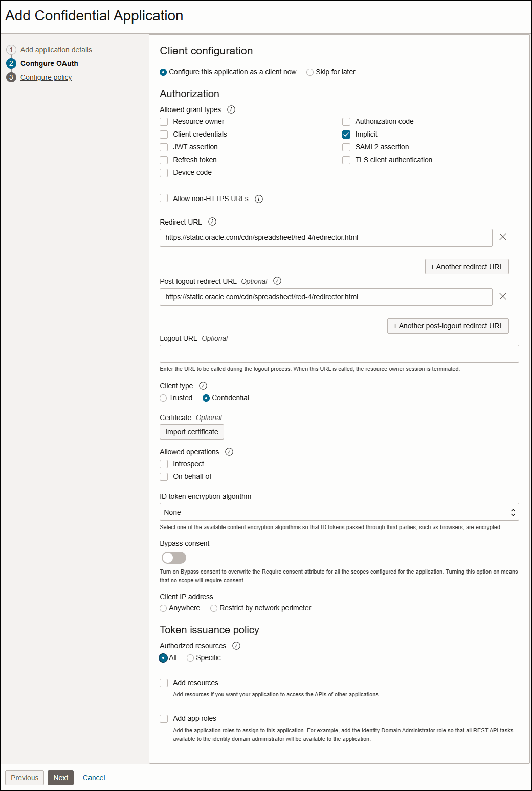Uncheck the Implicit grant type
This screenshot has width=532, height=791.
[346, 134]
